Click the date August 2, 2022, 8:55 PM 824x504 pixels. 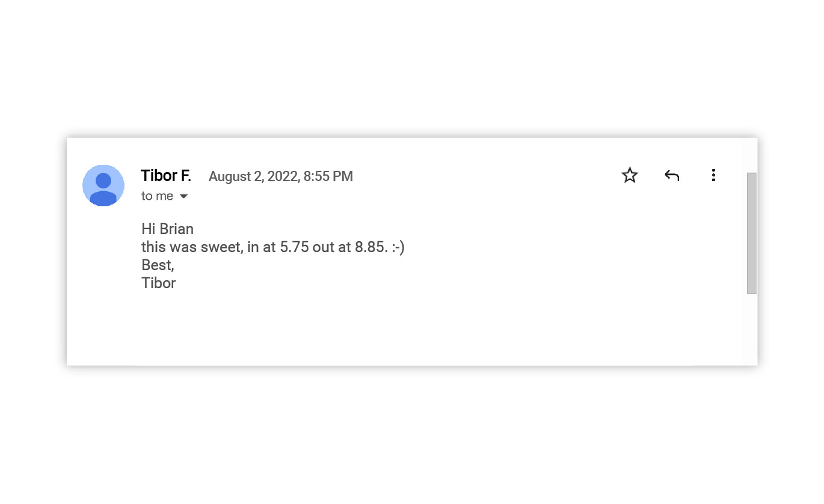[280, 176]
